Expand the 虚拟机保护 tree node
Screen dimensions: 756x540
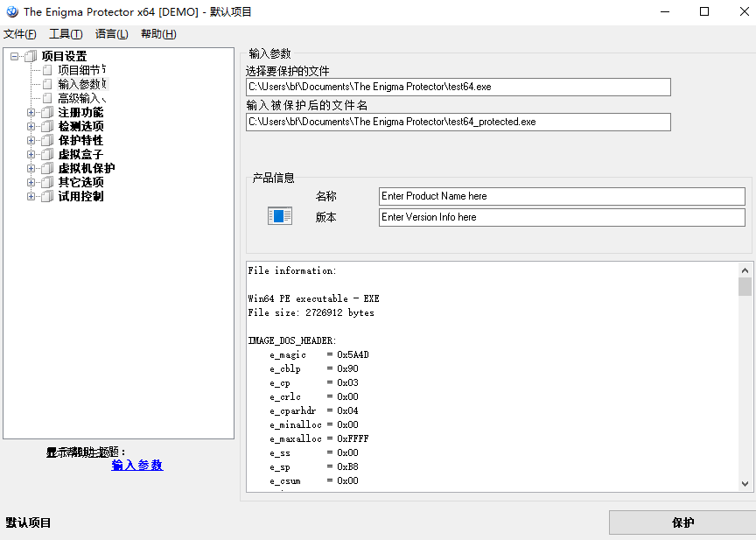click(31, 168)
